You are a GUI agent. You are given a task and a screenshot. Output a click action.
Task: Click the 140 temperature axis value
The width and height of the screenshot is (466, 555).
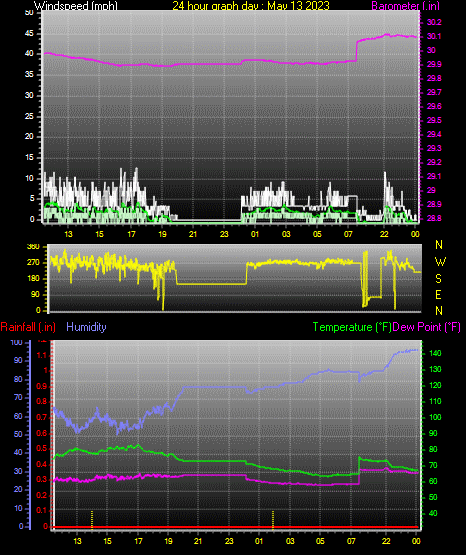[x=435, y=353]
